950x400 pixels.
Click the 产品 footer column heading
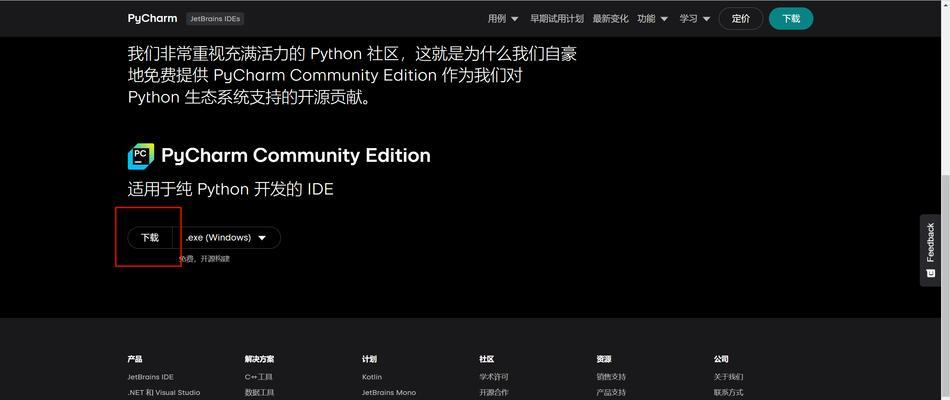(135, 359)
